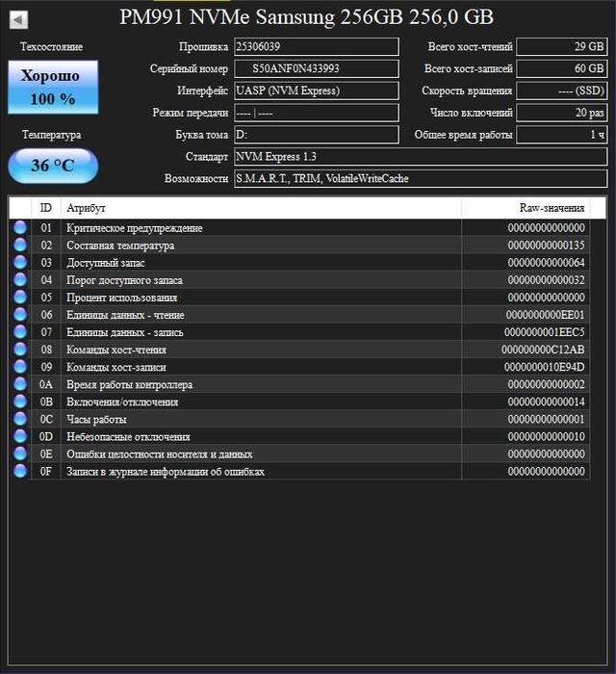Viewport: 616px width, 674px height.
Task: Select the row Команды хост-записи
Action: click(x=299, y=367)
